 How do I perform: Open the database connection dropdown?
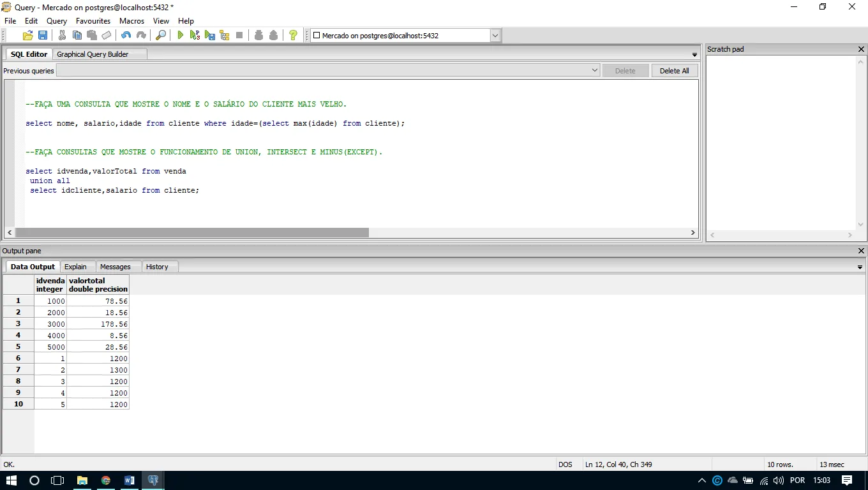495,36
